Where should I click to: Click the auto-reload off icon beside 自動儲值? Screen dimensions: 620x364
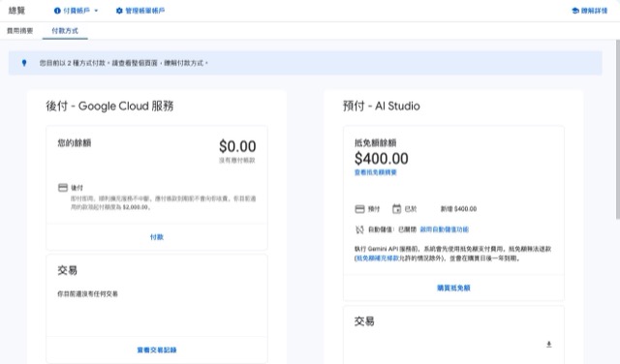359,229
